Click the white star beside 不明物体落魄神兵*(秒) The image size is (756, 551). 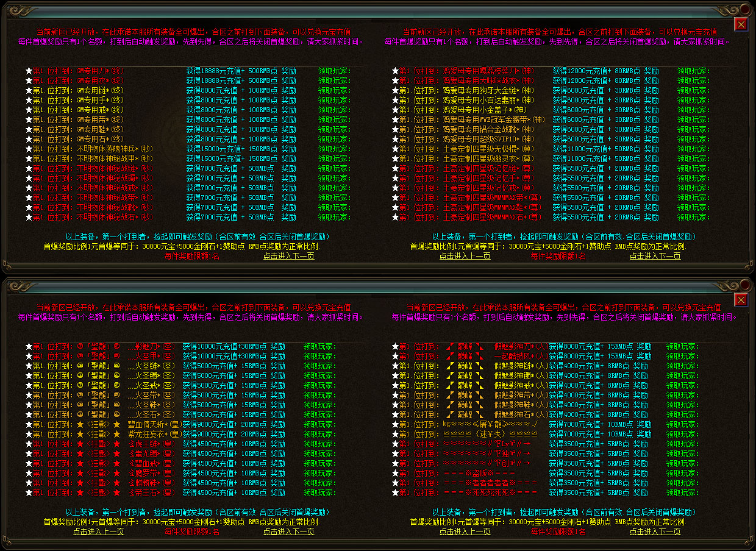point(29,149)
